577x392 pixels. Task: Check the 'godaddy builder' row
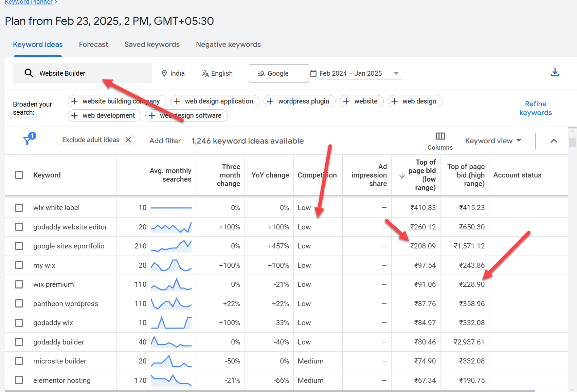[x=19, y=342]
